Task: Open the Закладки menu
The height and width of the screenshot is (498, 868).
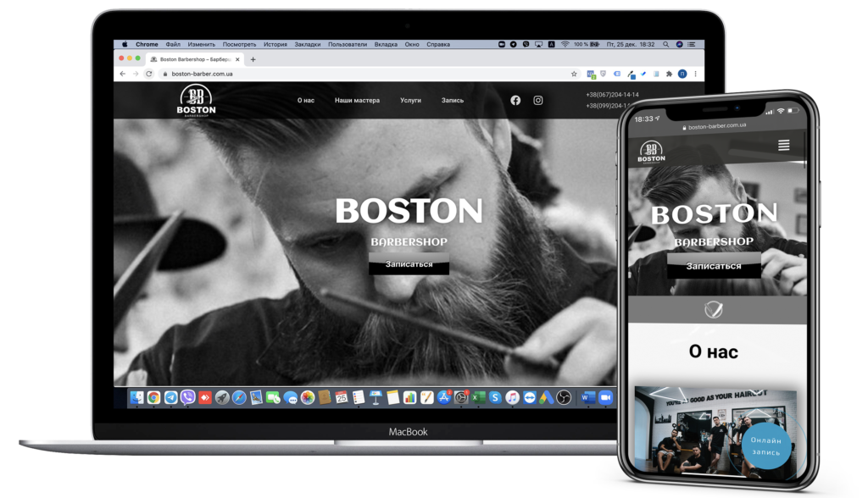Action: 307,44
